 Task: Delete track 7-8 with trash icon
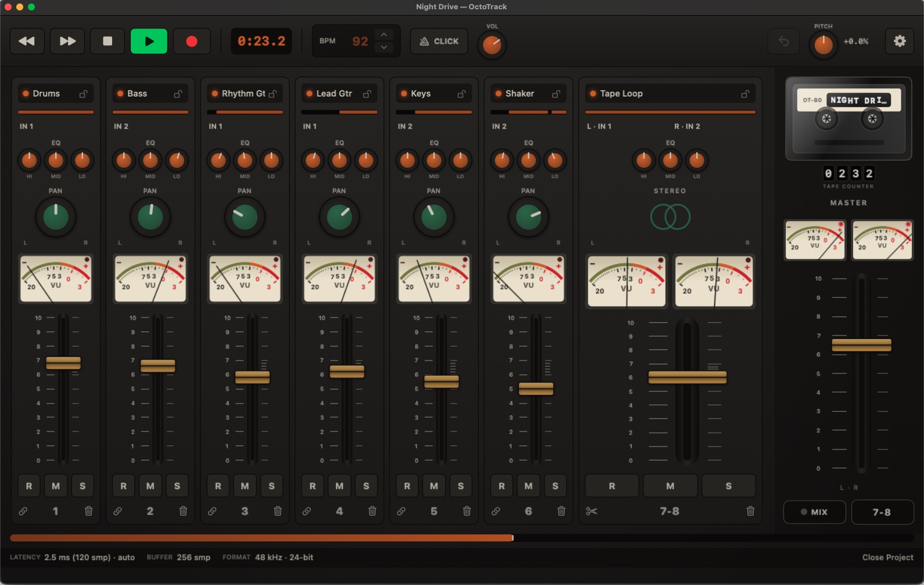[750, 511]
